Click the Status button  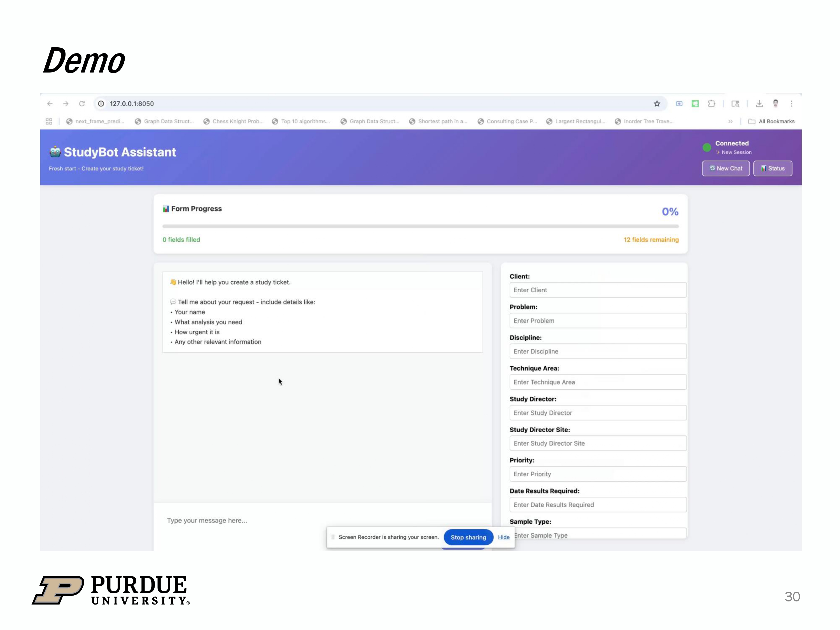click(x=773, y=169)
